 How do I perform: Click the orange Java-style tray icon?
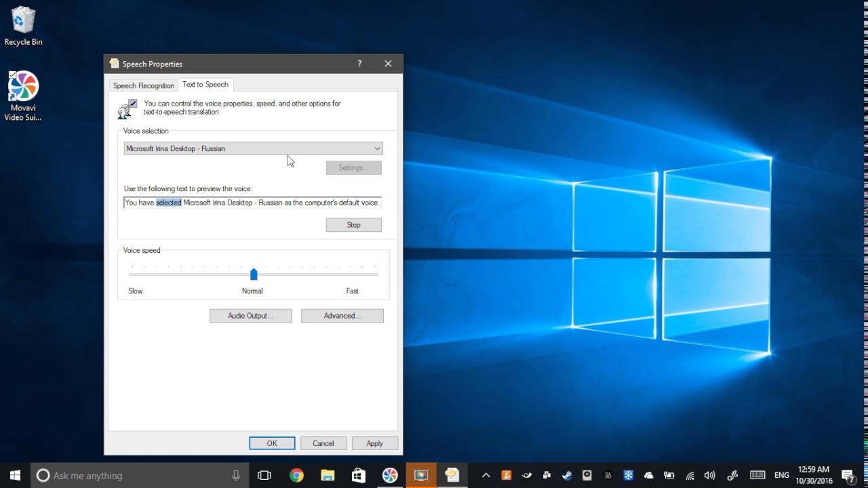(506, 475)
